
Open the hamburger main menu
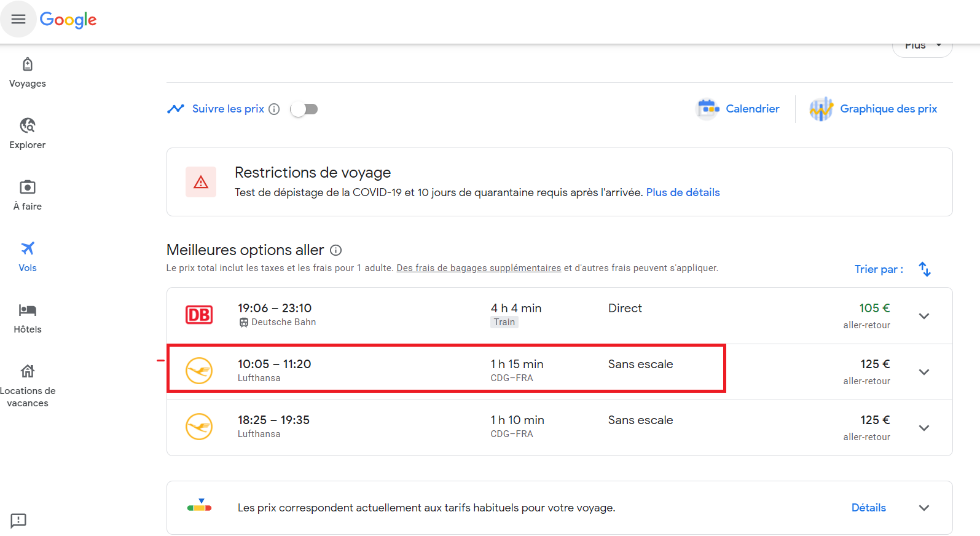18,19
